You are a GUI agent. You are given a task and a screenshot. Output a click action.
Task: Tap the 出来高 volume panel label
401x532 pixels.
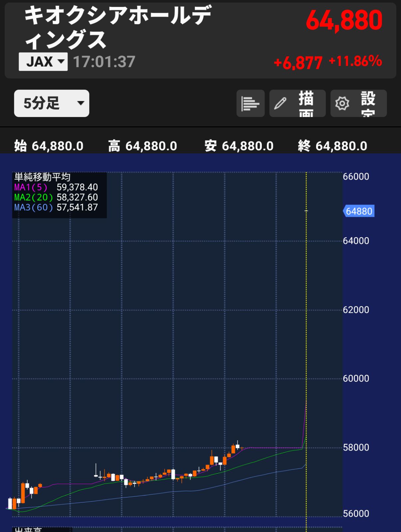click(x=28, y=530)
